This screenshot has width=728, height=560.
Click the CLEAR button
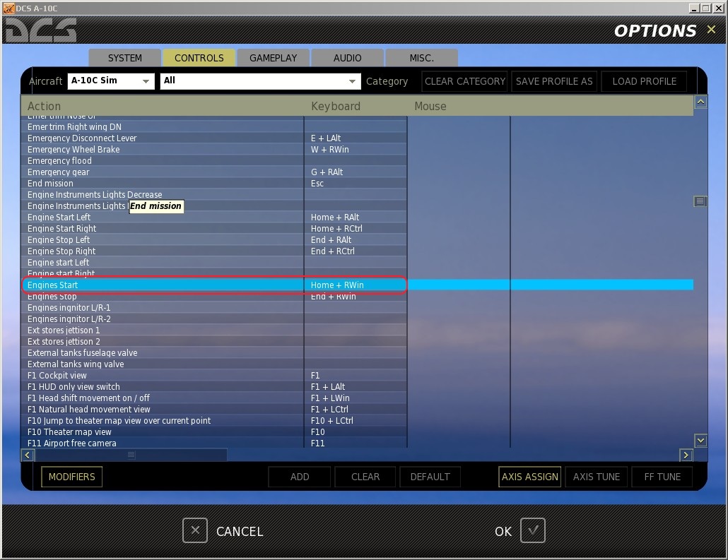coord(365,477)
